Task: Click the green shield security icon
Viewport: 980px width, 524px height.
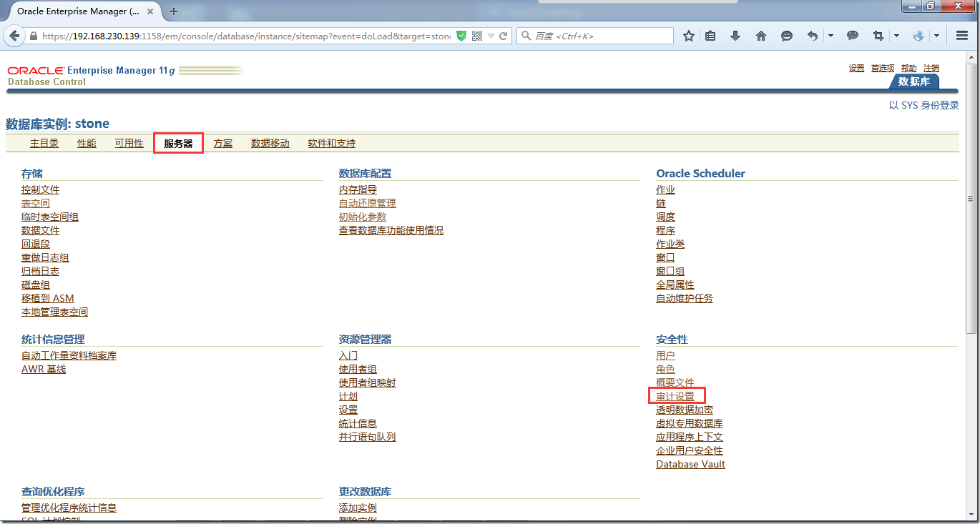Action: point(461,36)
